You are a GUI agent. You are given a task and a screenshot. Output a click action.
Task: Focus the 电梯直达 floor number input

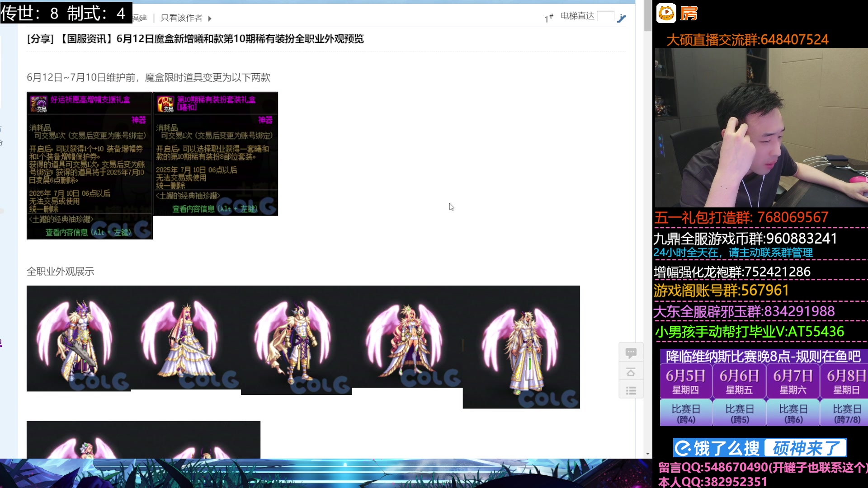pos(605,16)
